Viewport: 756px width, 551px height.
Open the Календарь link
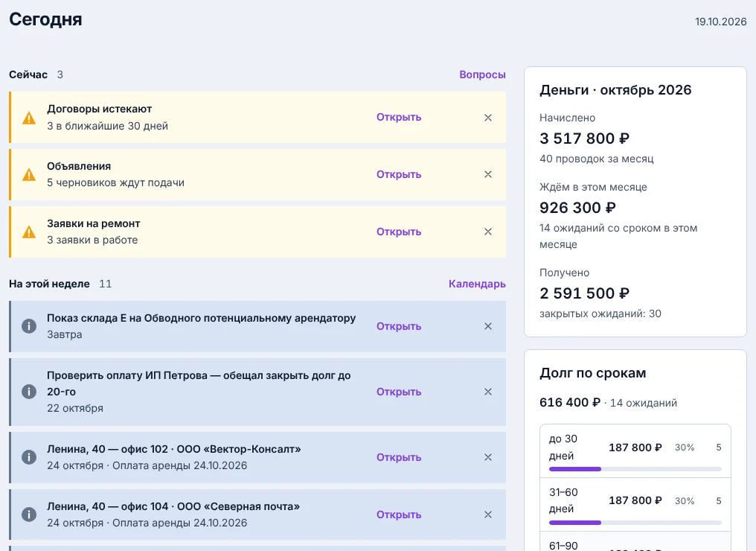pos(477,284)
